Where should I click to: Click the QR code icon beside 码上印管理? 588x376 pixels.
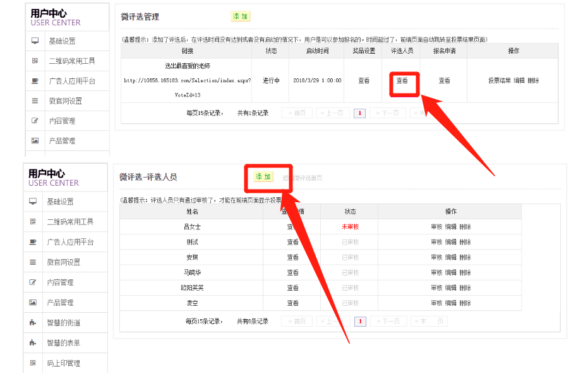[33, 363]
